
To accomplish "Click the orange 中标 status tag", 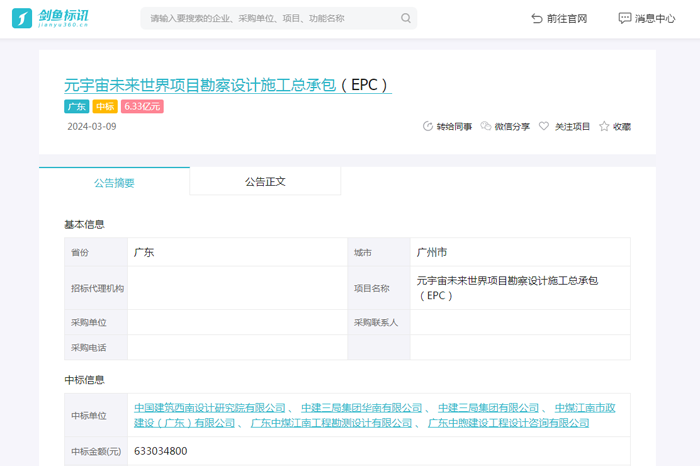I will coord(105,107).
